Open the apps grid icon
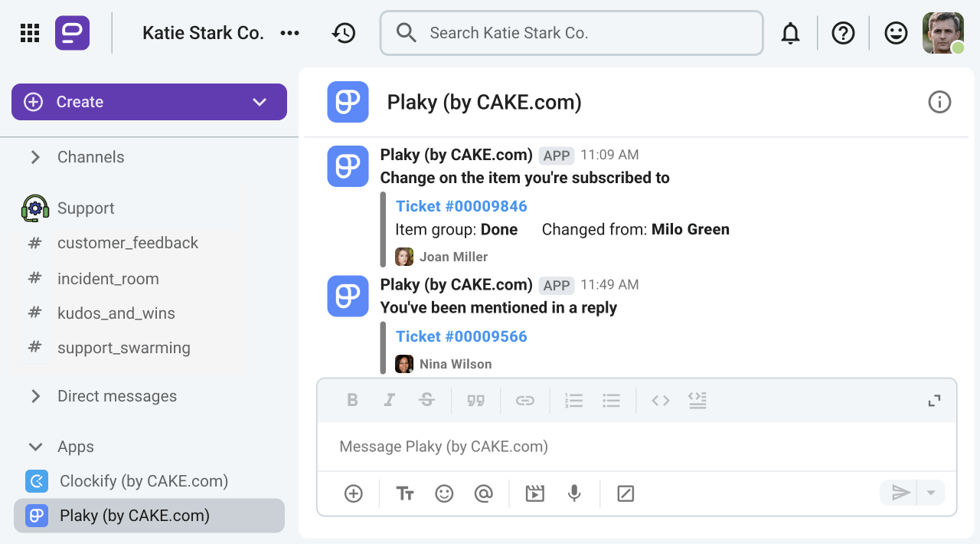980x544 pixels. click(x=29, y=32)
